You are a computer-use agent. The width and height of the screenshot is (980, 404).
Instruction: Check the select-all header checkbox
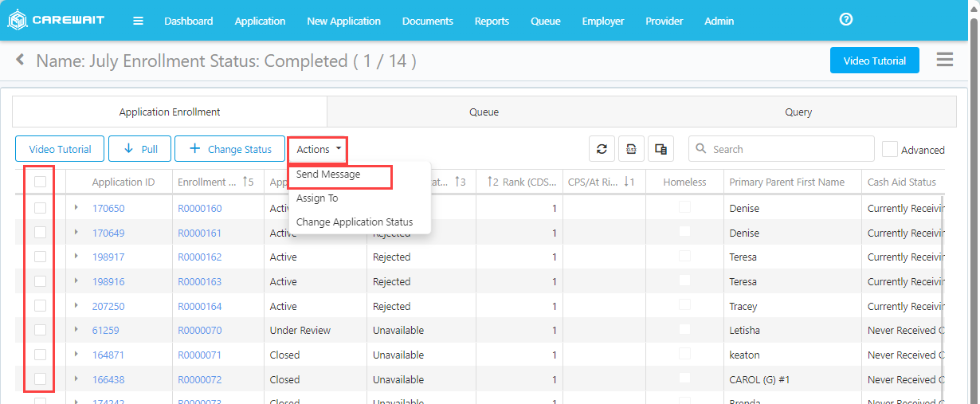pos(40,182)
